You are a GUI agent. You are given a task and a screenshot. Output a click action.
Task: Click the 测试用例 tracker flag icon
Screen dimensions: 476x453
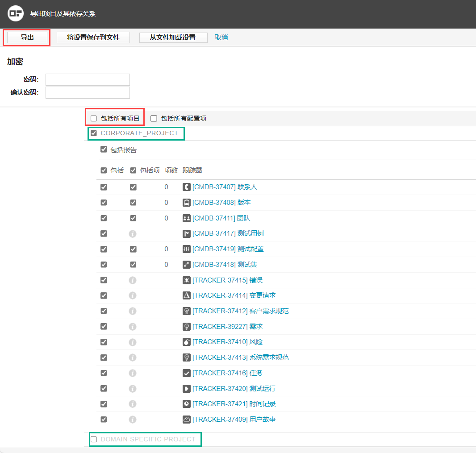point(186,233)
